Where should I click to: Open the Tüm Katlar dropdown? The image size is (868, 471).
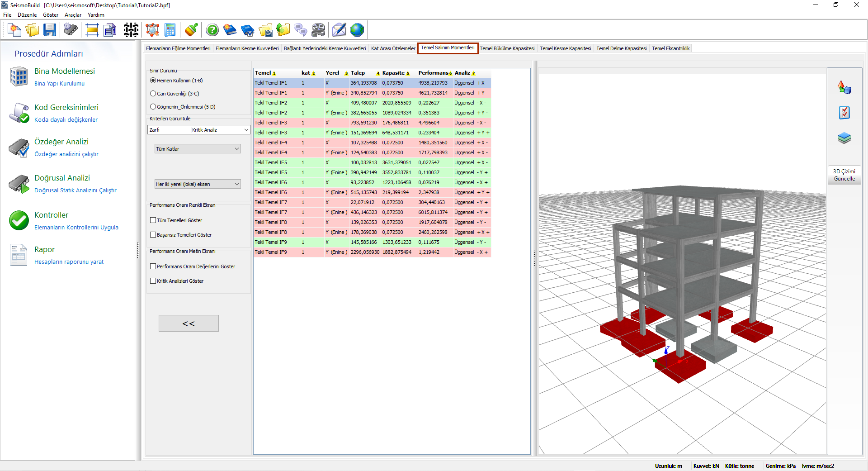198,149
